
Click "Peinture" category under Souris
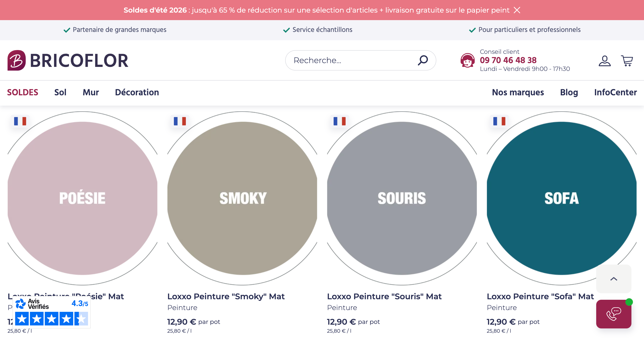342,308
